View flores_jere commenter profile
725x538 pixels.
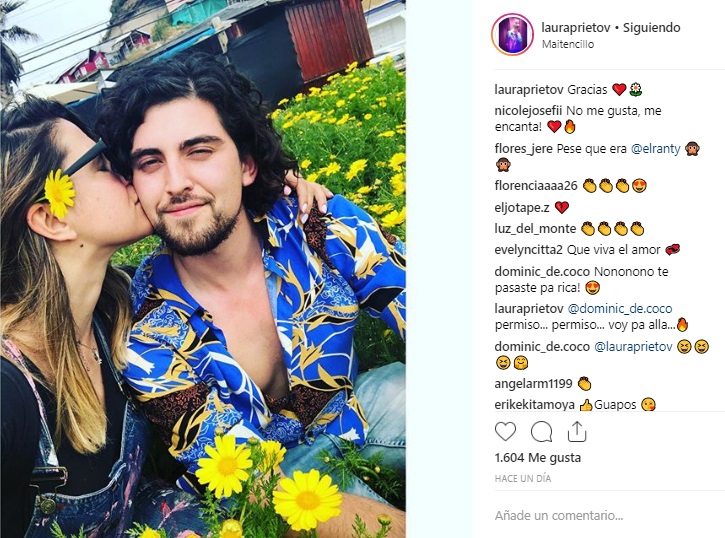click(x=524, y=149)
